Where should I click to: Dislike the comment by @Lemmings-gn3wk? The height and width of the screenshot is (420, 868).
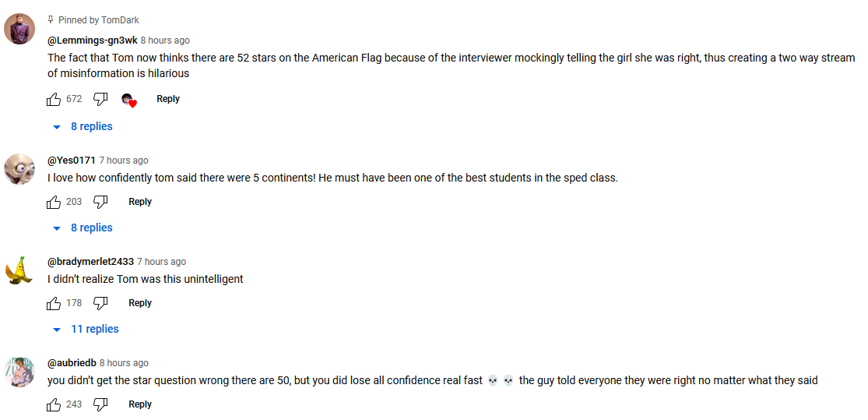tap(100, 99)
